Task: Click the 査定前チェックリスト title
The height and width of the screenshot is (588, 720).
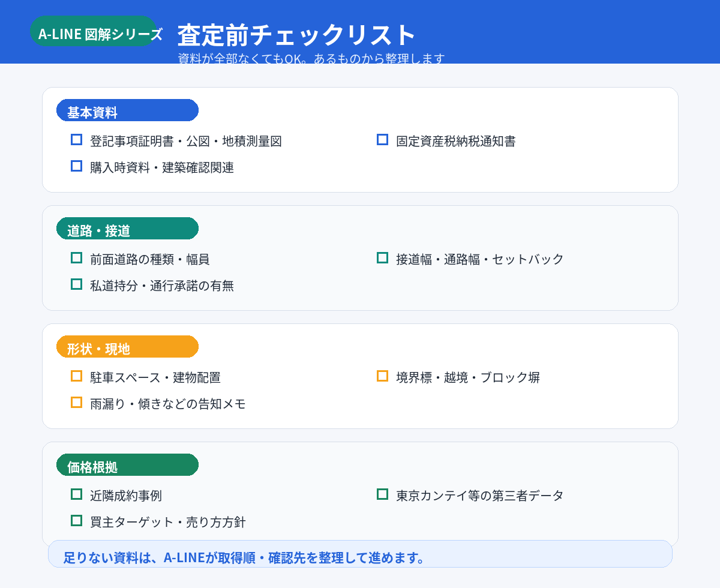Action: coord(296,35)
